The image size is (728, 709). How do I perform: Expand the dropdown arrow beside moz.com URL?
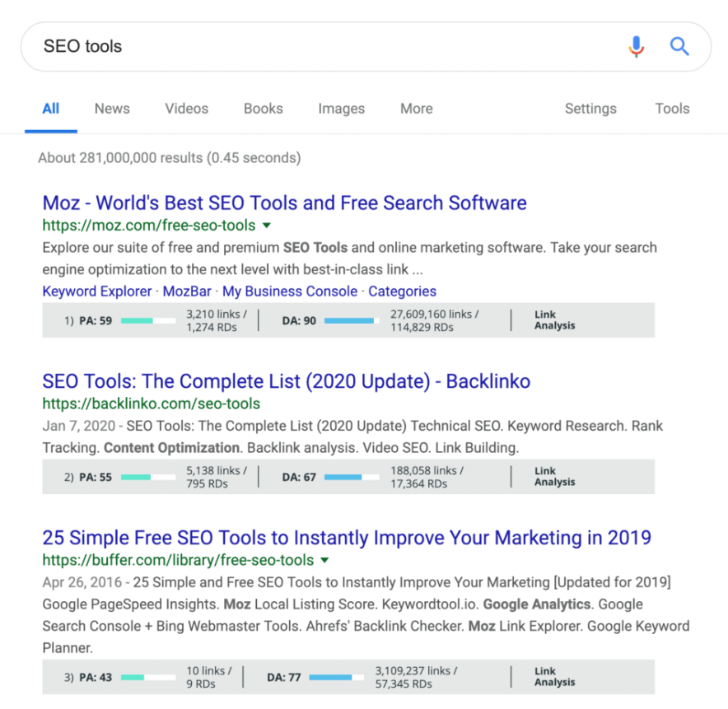tap(266, 225)
